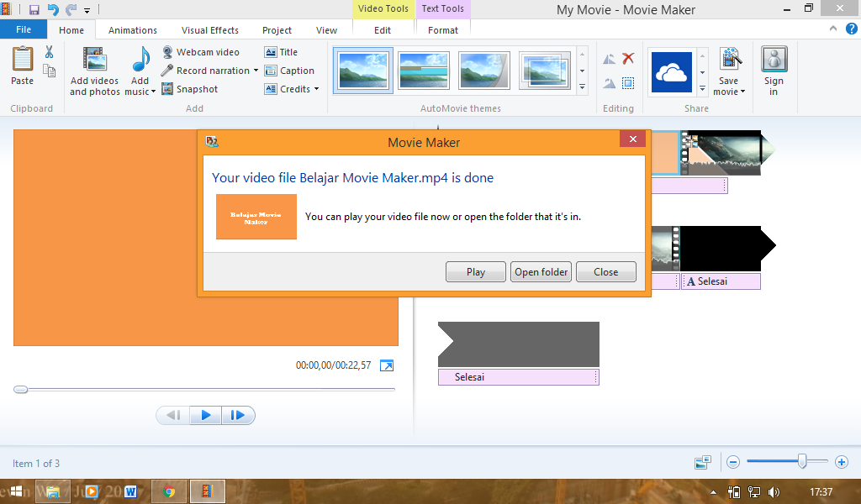
Task: Click the Save movie icon
Action: pyautogui.click(x=730, y=60)
